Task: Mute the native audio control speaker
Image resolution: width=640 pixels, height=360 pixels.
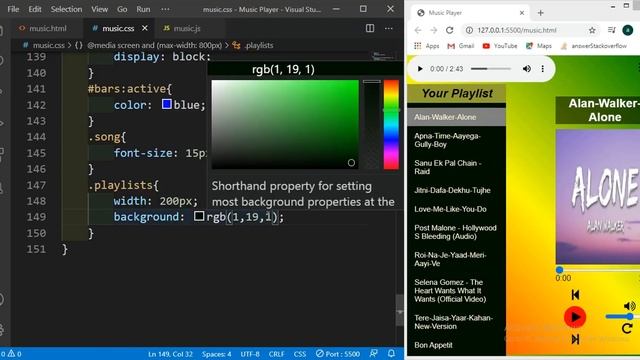Action: (527, 69)
